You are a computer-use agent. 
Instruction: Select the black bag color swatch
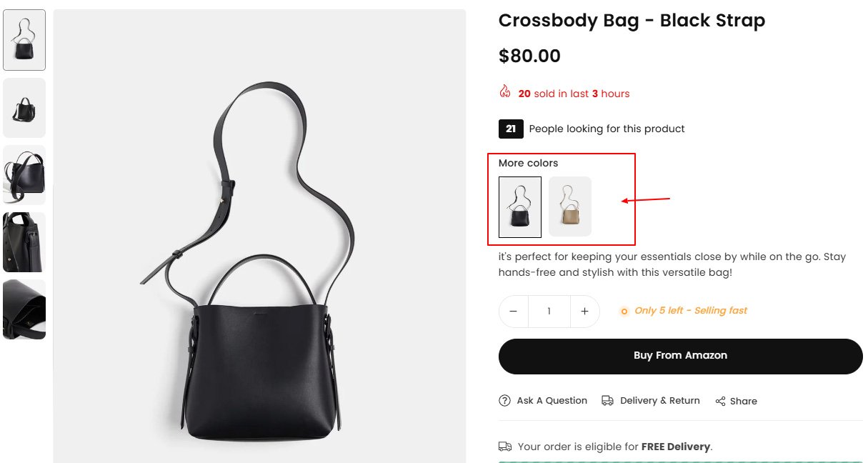pos(519,206)
